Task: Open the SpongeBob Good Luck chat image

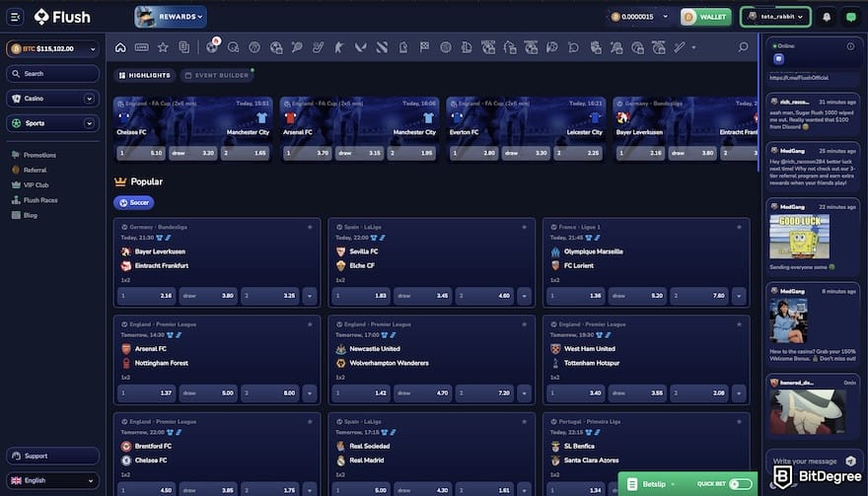Action: [x=799, y=237]
